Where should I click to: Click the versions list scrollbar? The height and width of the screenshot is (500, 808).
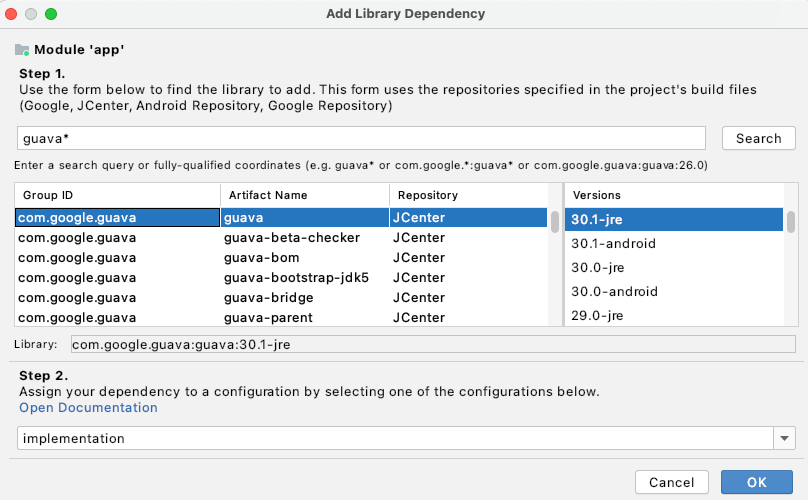click(x=791, y=221)
